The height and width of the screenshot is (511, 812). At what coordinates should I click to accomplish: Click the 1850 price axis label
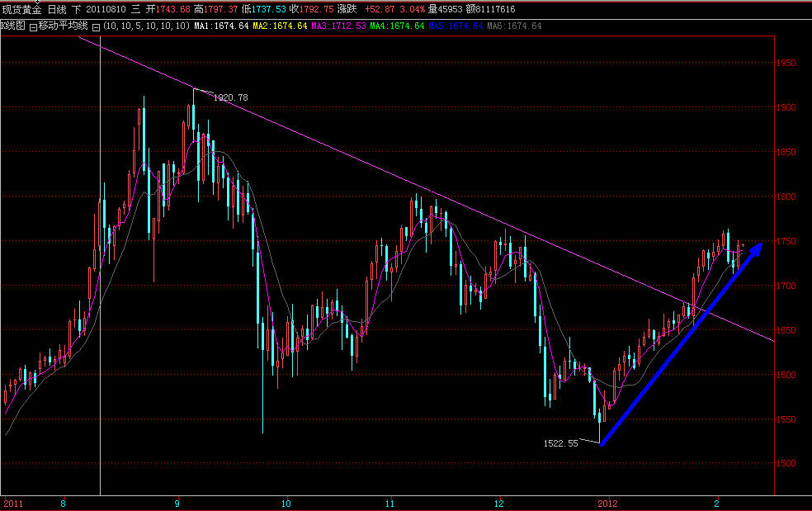(x=786, y=152)
